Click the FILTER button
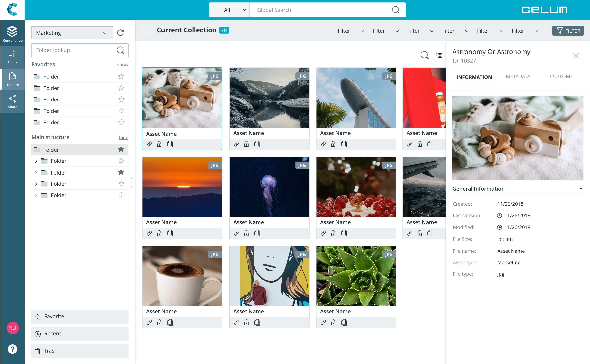Viewport: 590px width, 364px height. [x=568, y=31]
